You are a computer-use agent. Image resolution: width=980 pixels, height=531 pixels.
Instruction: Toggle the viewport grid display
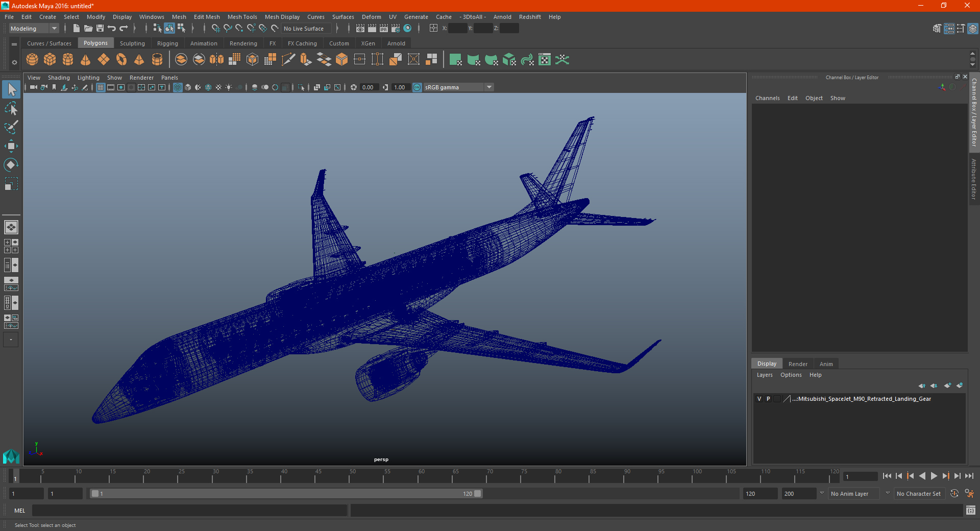101,87
